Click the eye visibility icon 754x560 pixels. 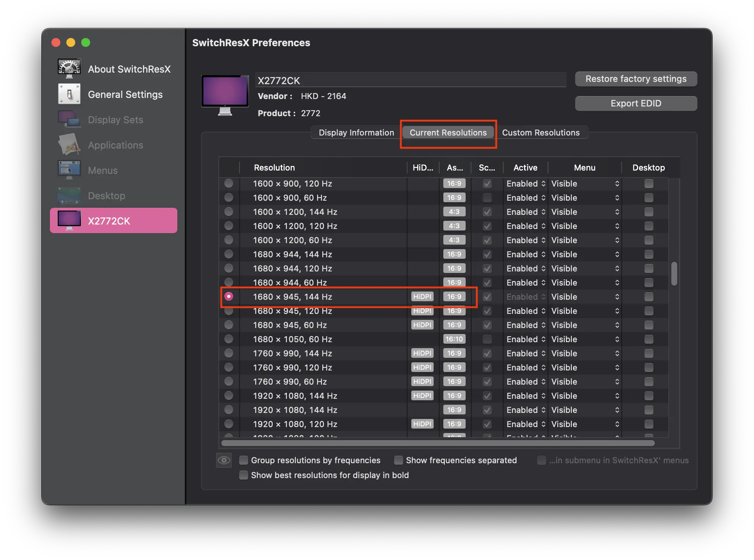pyautogui.click(x=224, y=460)
